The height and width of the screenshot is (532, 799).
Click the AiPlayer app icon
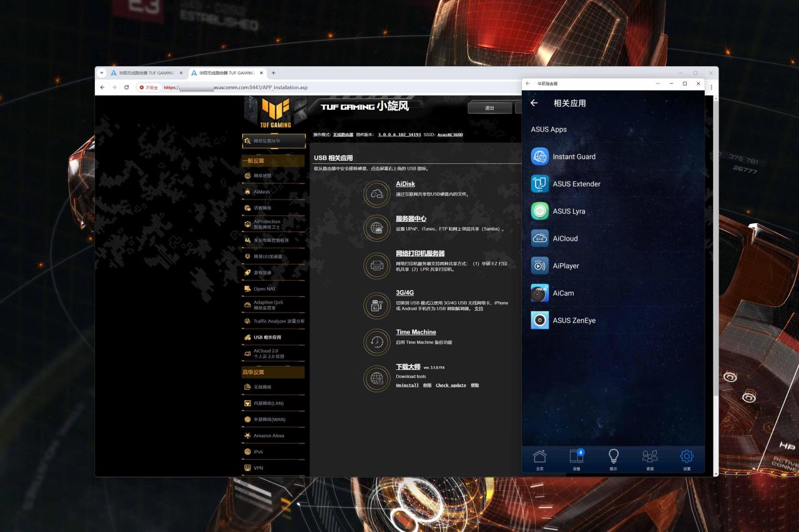coord(540,266)
